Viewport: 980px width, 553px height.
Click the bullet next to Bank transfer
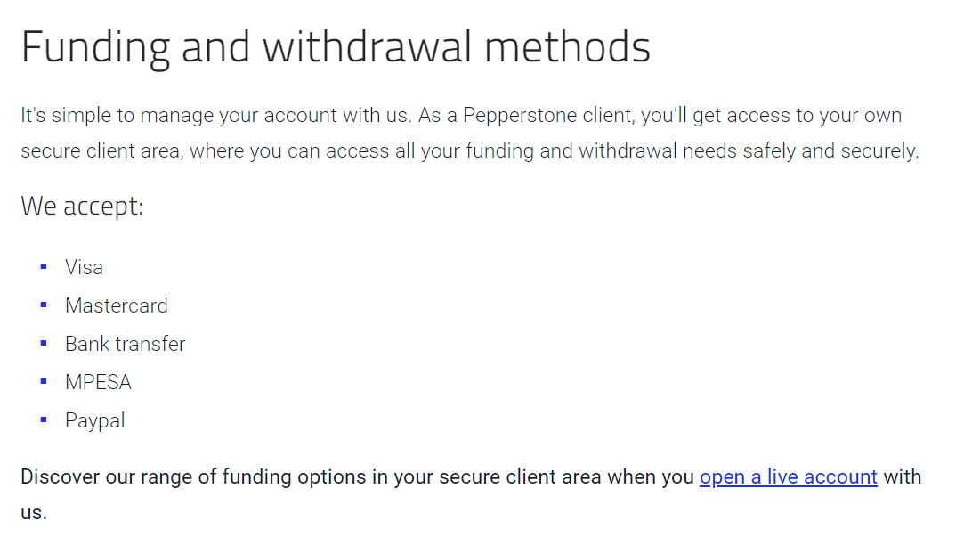(x=44, y=344)
